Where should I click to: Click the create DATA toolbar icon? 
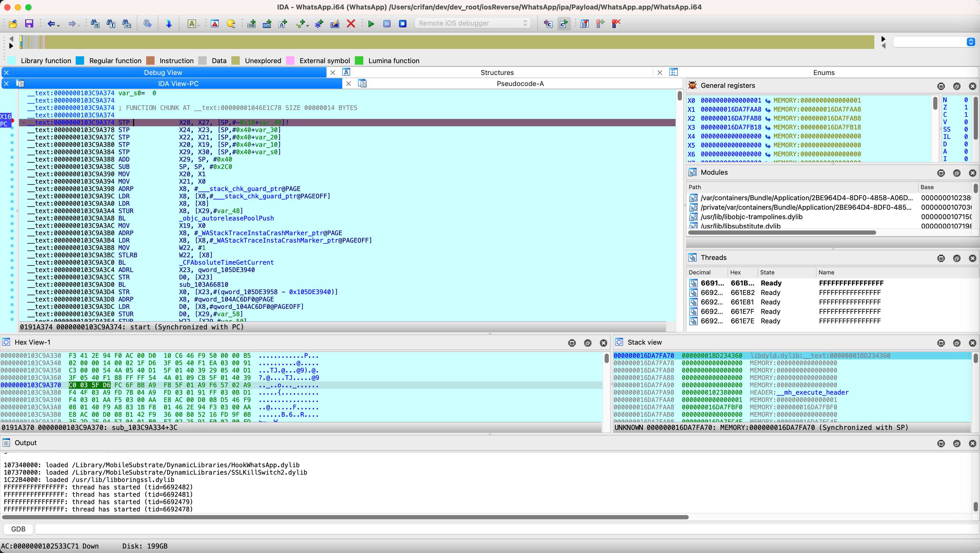click(267, 24)
